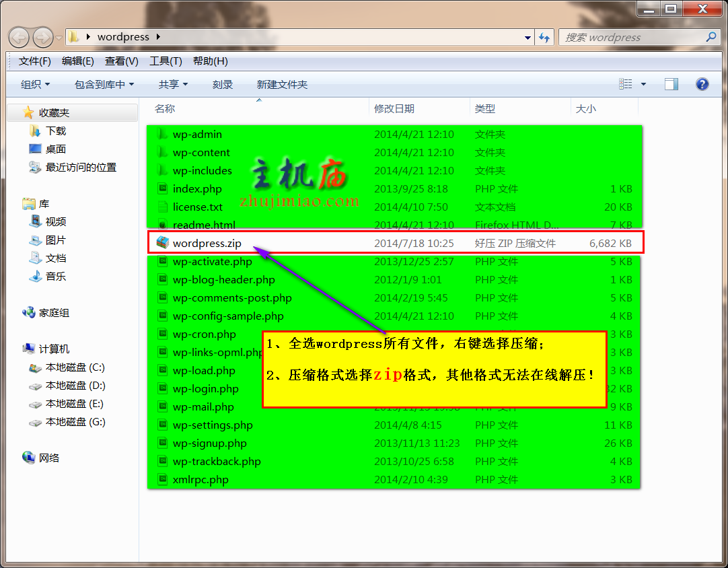Open the 帮助(H) menu
728x568 pixels.
point(211,61)
